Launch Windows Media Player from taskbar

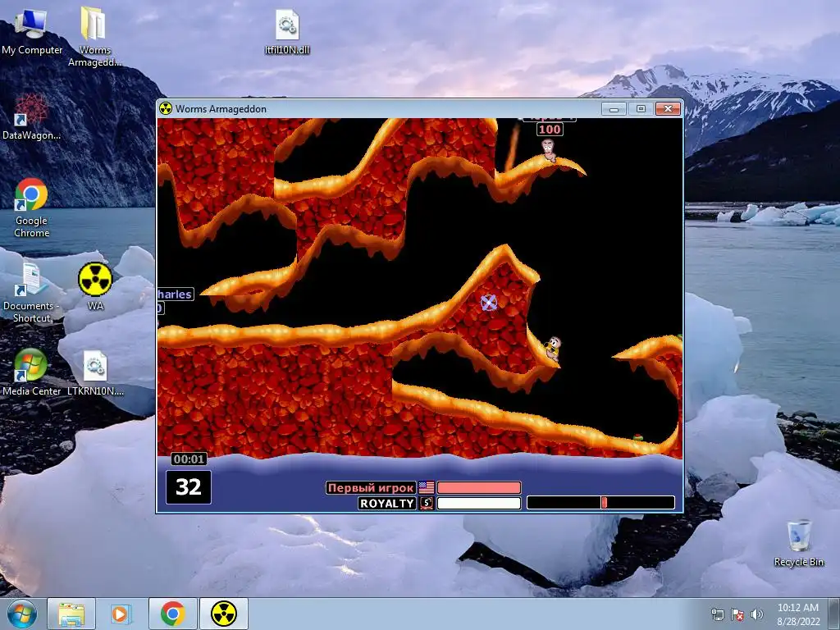(x=121, y=614)
